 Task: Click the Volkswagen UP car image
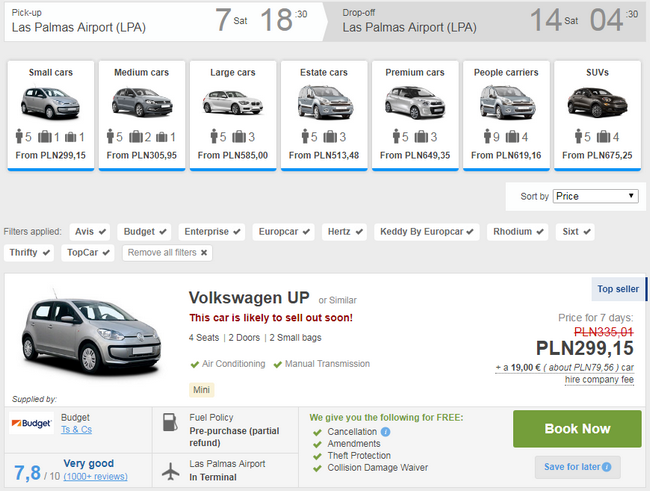click(91, 333)
